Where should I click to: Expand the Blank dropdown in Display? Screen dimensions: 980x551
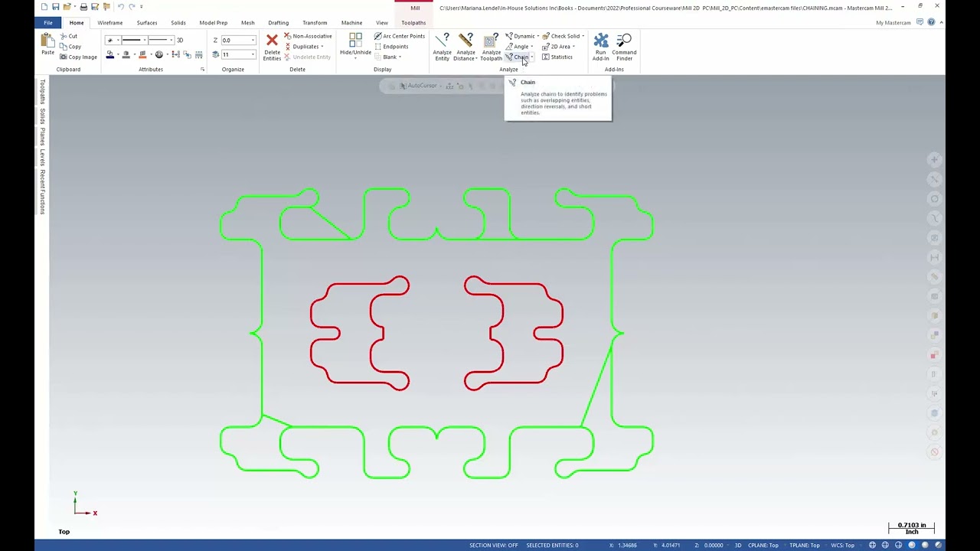(400, 57)
